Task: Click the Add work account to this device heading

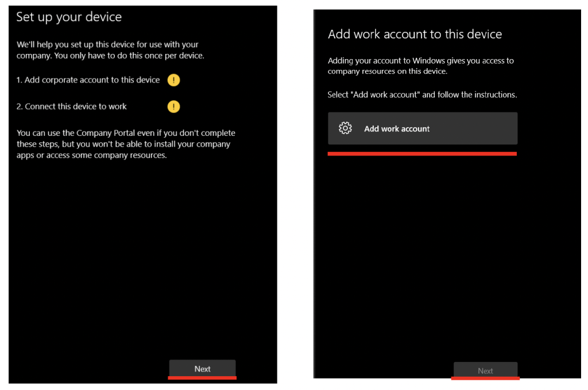Action: tap(415, 34)
